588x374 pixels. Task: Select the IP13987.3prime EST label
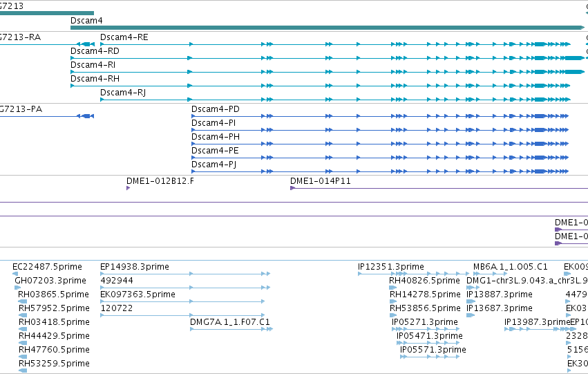(538, 322)
